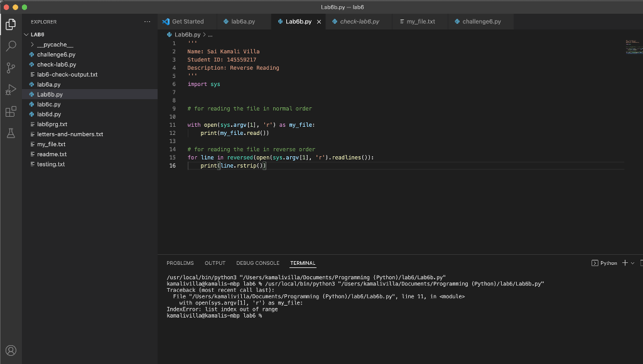
Task: Click 'print(my_file.read())' on line 12
Action: tap(235, 133)
